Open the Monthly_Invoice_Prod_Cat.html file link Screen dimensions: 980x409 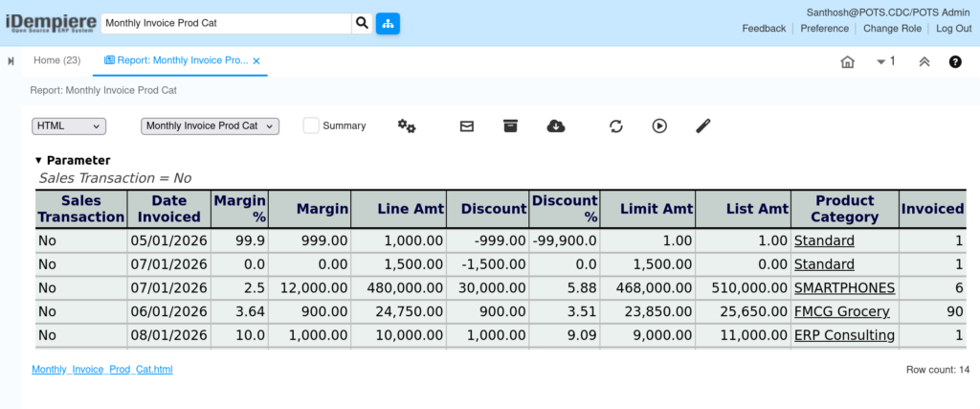click(x=101, y=370)
